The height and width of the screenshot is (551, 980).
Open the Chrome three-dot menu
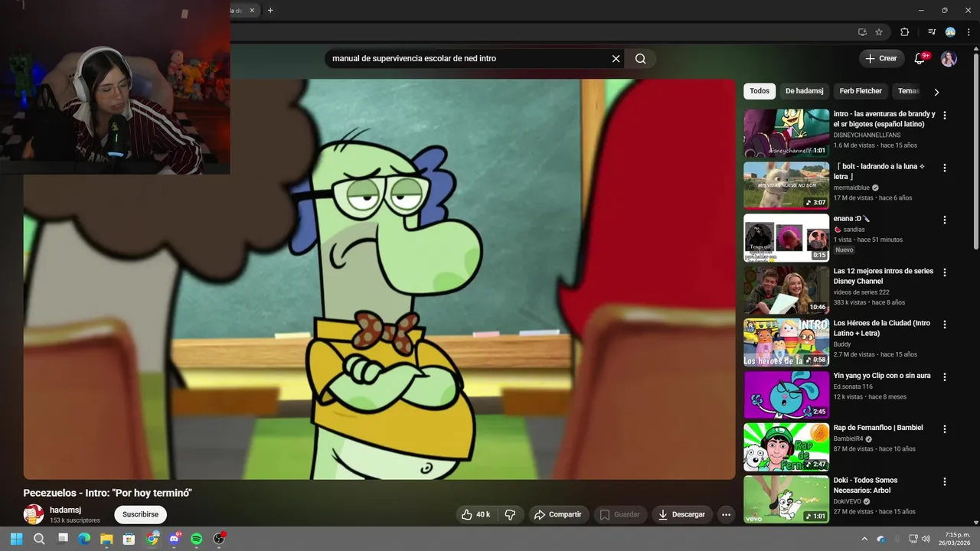pos(969,32)
